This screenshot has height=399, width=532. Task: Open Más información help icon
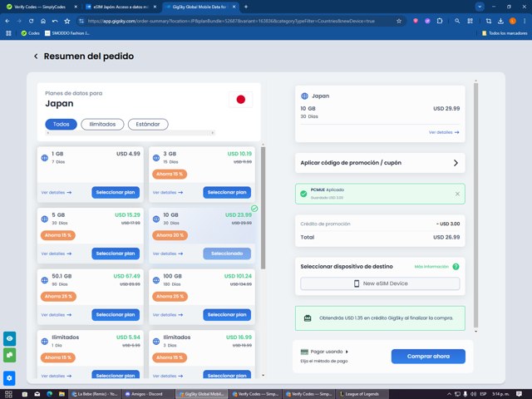[456, 267]
